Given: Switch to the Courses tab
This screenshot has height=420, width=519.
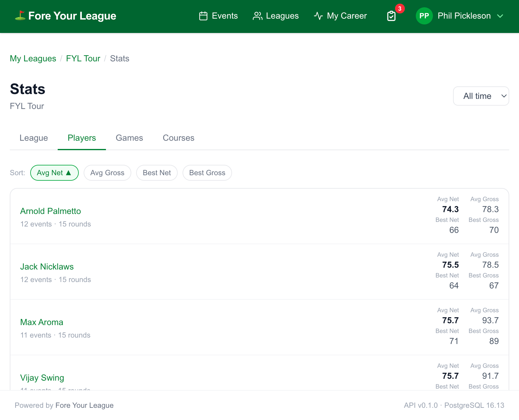Looking at the screenshot, I should [x=179, y=138].
